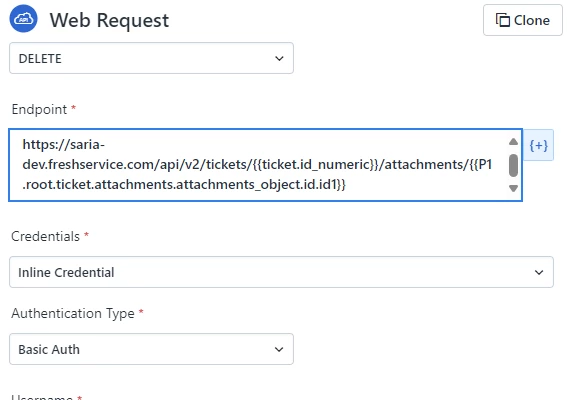Click the Credentials field label
Image resolution: width=567 pixels, height=400 pixels.
(46, 236)
